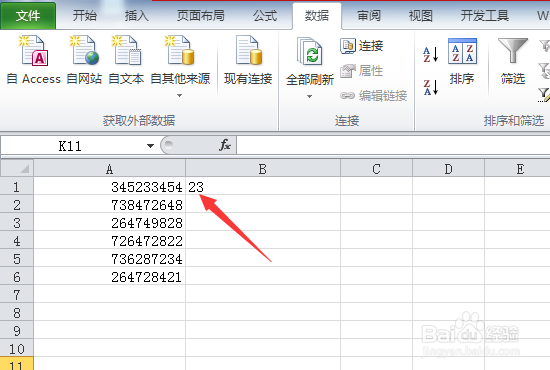Select cell B1 containing 23
Screen dimensions: 550x370
pyautogui.click(x=263, y=186)
